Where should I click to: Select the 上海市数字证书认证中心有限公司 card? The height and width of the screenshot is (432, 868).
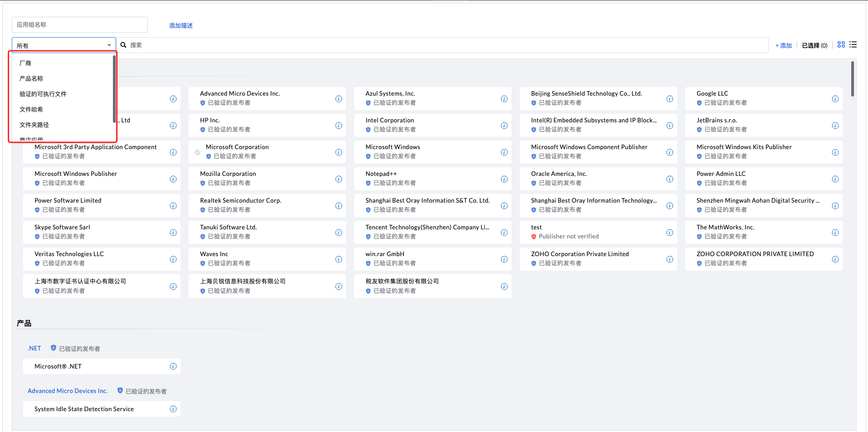click(x=102, y=286)
